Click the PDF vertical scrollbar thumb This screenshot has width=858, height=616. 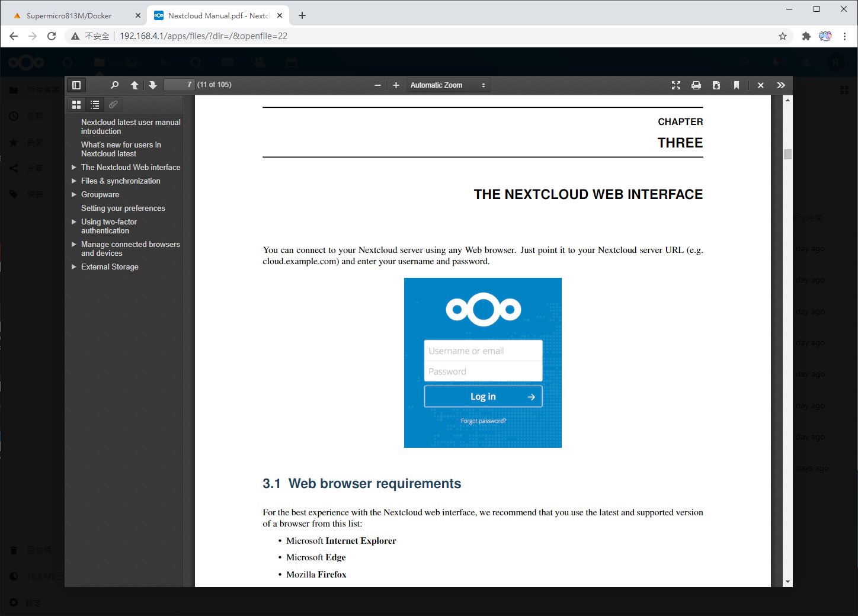[787, 155]
